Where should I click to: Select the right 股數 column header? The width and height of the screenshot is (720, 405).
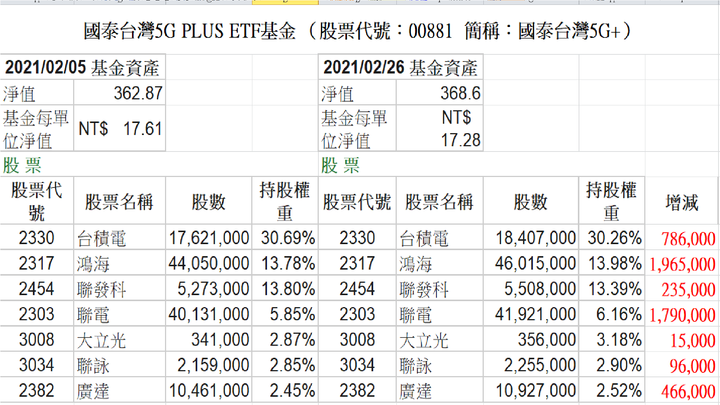[x=531, y=202]
